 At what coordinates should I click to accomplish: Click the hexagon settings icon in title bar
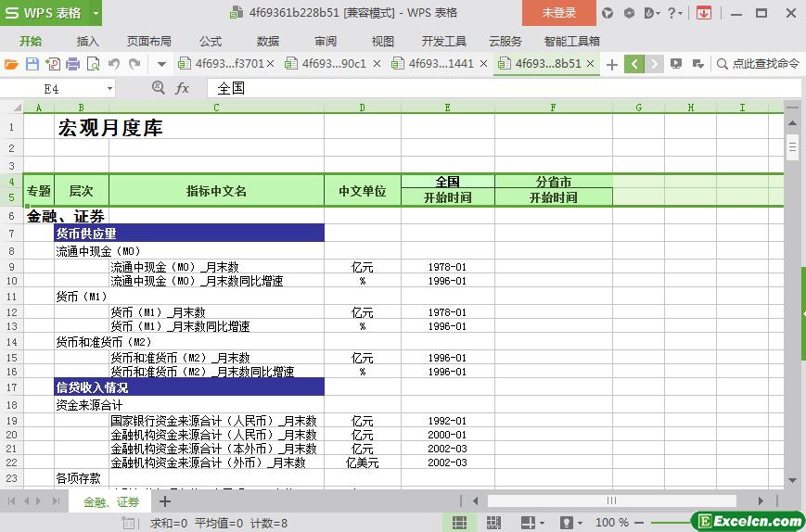pyautogui.click(x=629, y=13)
